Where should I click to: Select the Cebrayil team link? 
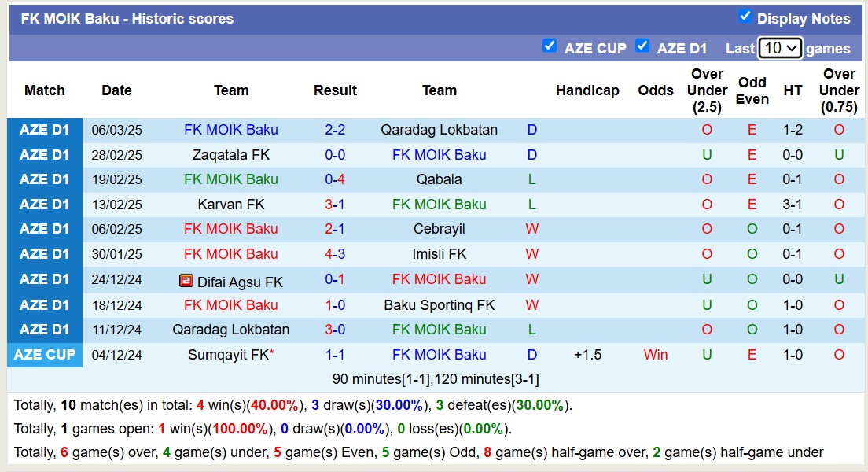tap(439, 229)
